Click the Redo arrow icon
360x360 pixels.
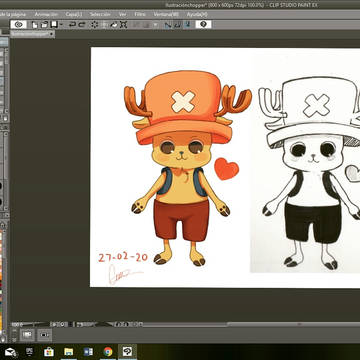(x=82, y=24)
